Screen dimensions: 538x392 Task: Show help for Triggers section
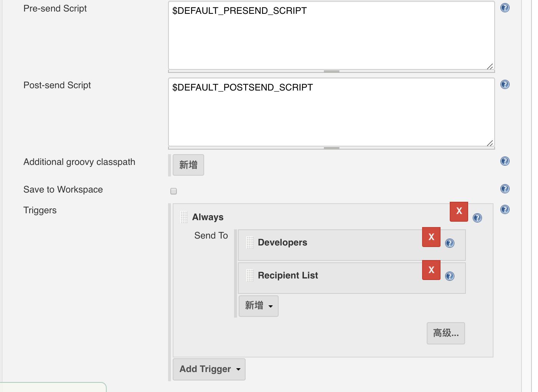(505, 209)
